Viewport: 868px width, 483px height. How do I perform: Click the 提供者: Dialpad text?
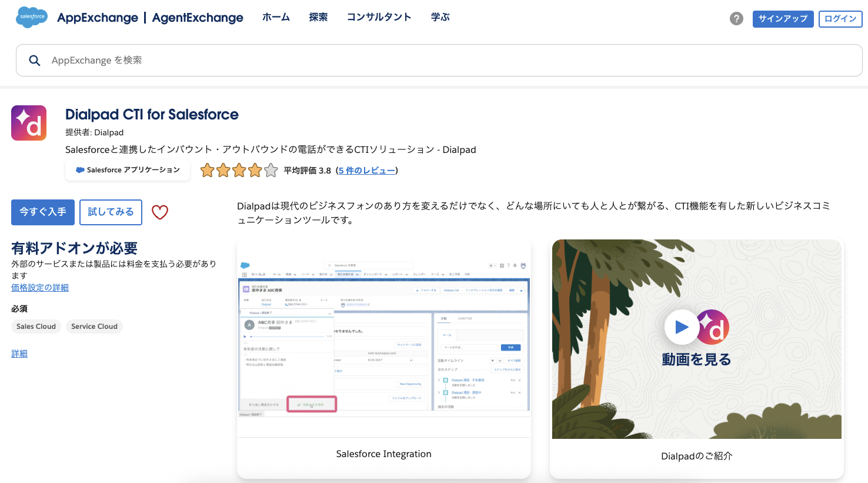(94, 132)
